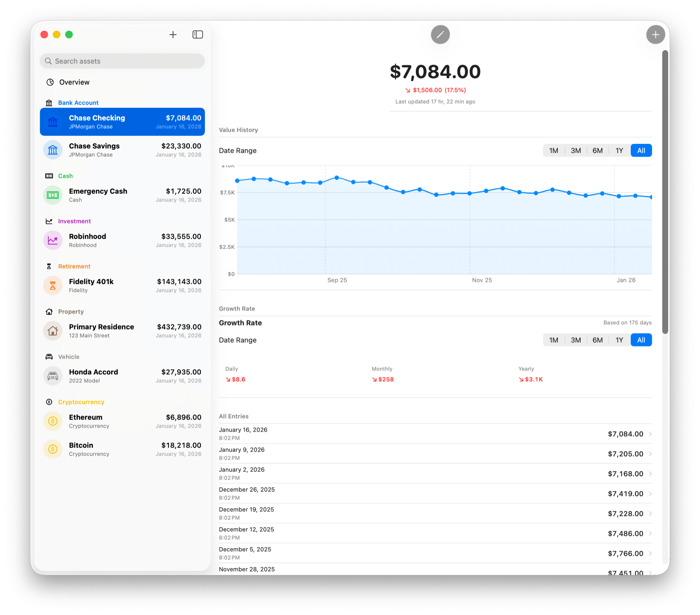Expand the December 26, 2025 entry chevron
700x615 pixels.
(x=650, y=494)
